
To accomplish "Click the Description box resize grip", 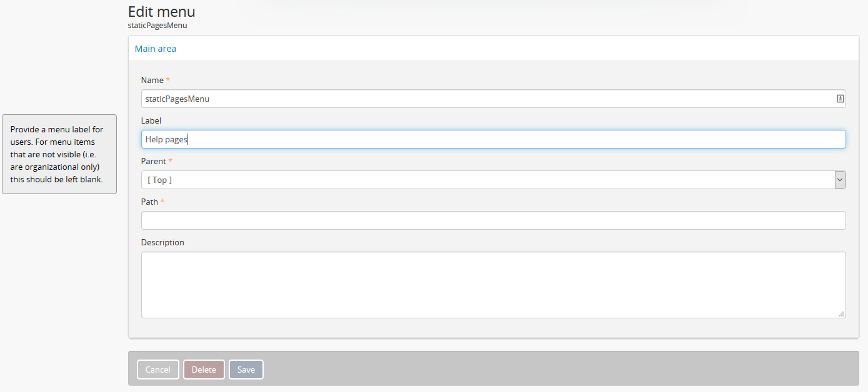I will pyautogui.click(x=841, y=314).
